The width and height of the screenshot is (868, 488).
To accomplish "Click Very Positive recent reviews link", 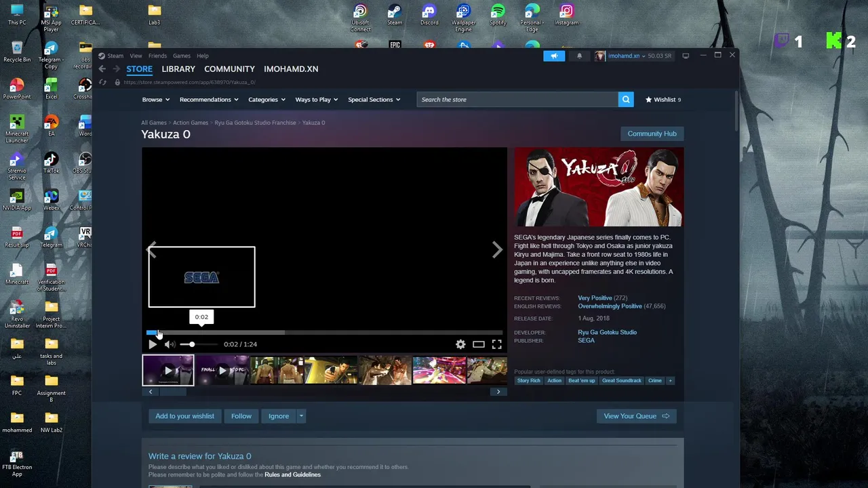I will tap(595, 298).
